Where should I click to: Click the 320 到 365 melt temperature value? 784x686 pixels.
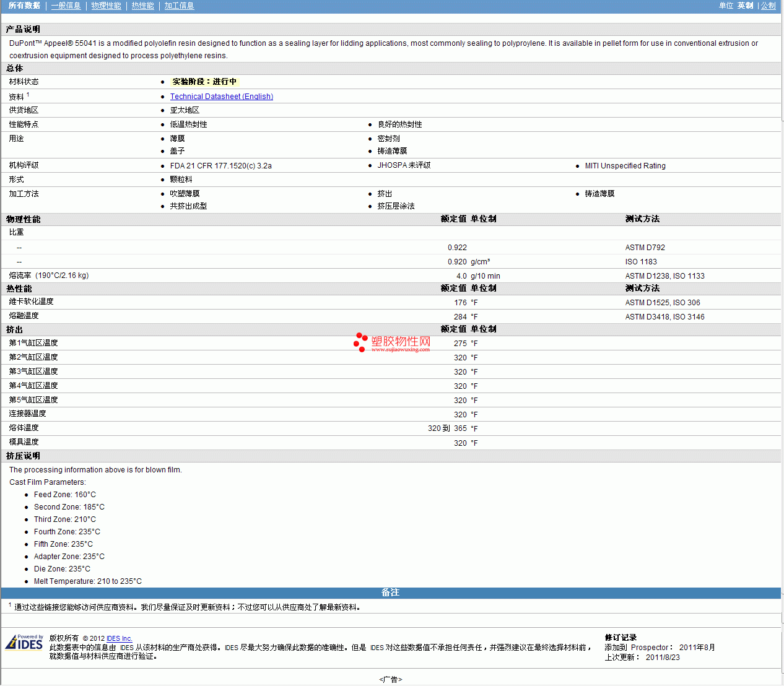tap(447, 428)
